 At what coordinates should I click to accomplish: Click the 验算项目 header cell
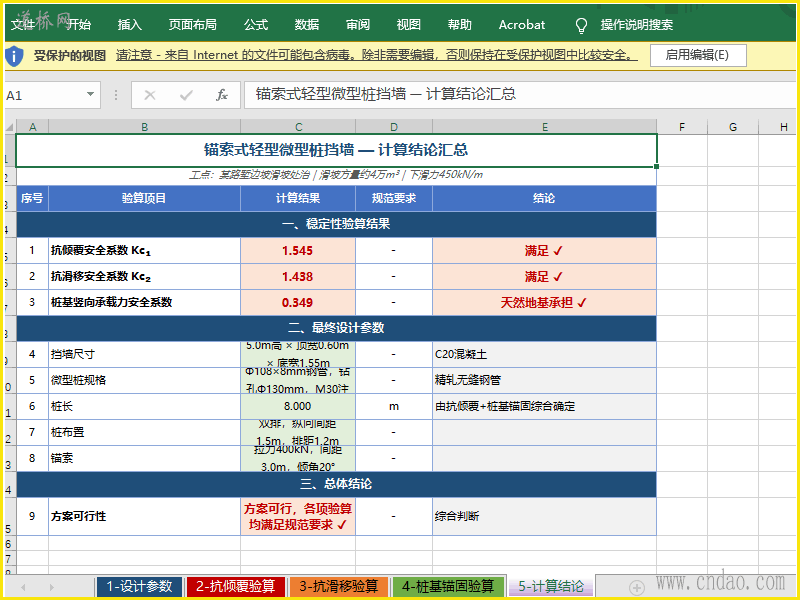pyautogui.click(x=144, y=198)
